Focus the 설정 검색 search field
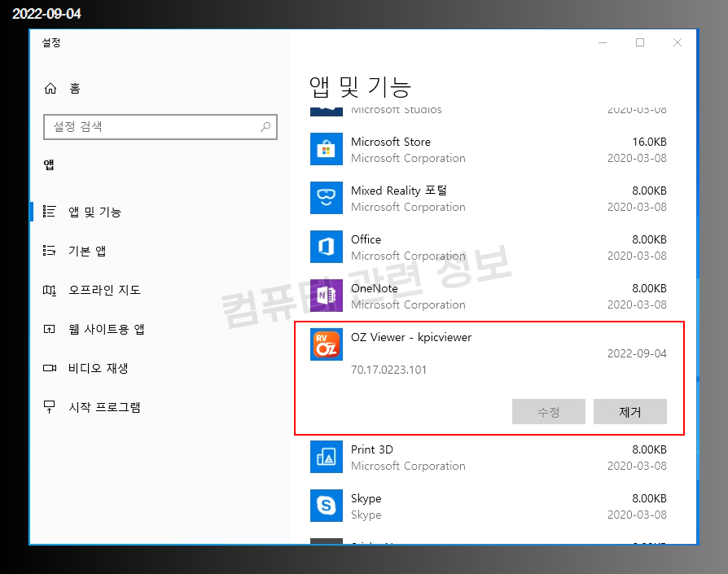Image resolution: width=728 pixels, height=574 pixels. coord(160,127)
